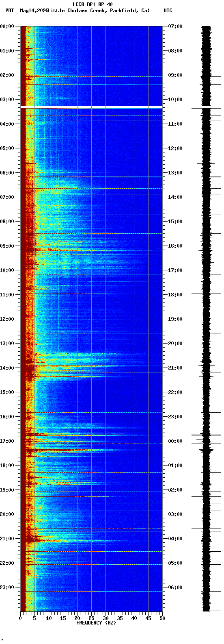Click the white data-gap band after 03:00 PDT
Screen dimensions: 224x644
click(x=91, y=107)
